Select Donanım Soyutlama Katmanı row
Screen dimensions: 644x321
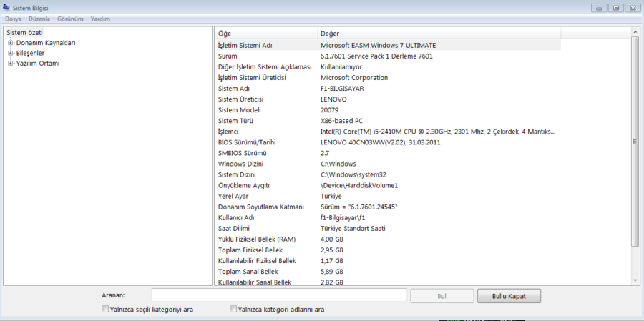click(x=388, y=207)
